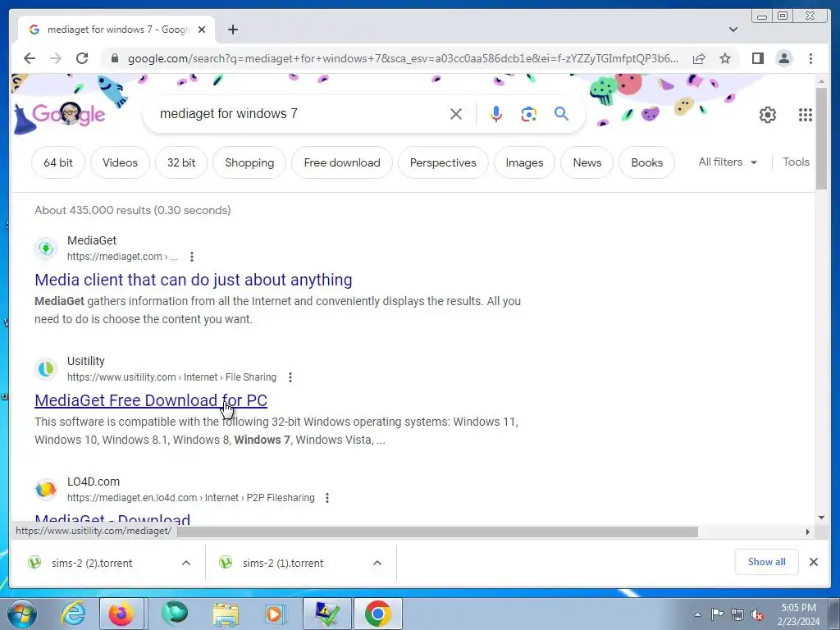Viewport: 840px width, 630px height.
Task: Select the Free download filter chip
Action: point(342,162)
